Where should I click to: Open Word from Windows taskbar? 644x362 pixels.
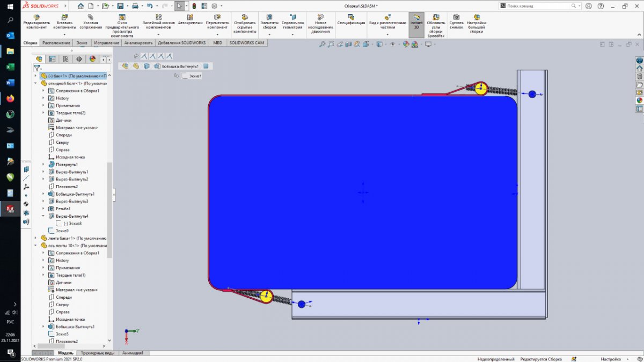pos(10,83)
